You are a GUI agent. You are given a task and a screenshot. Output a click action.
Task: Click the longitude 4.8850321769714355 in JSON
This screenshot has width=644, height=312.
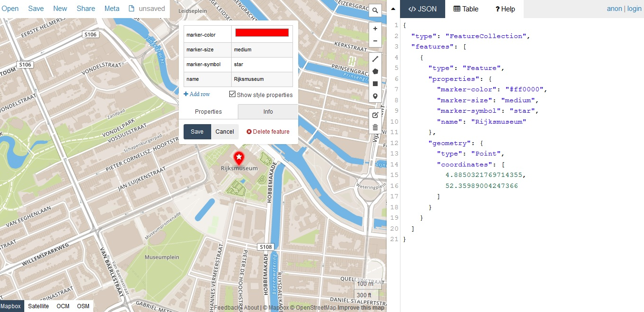pyautogui.click(x=484, y=175)
